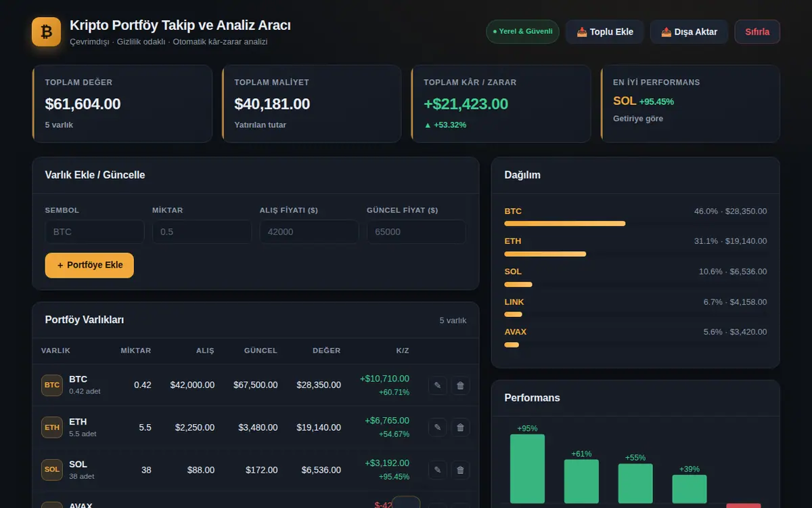The height and width of the screenshot is (508, 812).
Task: Click the BTC coin badge in table
Action: [x=52, y=385]
